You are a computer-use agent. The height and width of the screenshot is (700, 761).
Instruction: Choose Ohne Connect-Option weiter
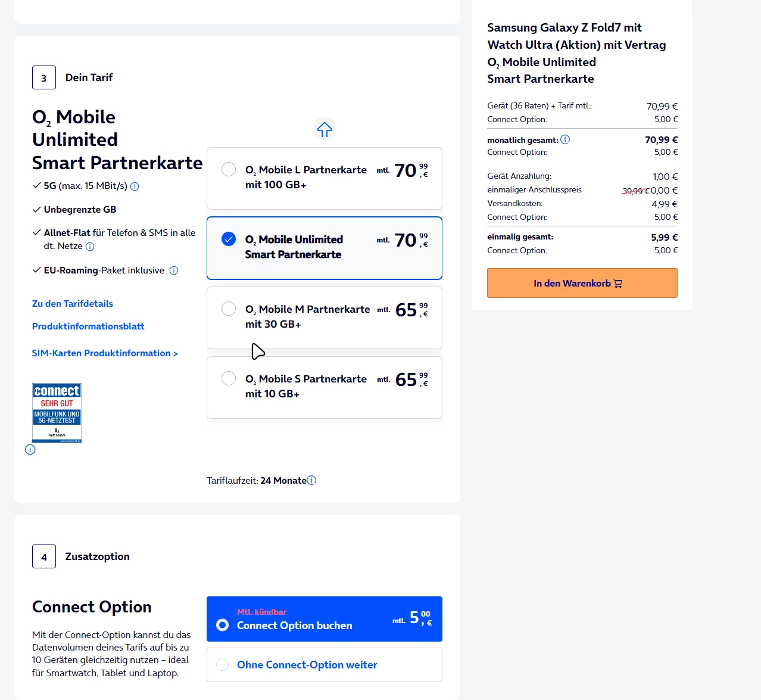tap(223, 665)
